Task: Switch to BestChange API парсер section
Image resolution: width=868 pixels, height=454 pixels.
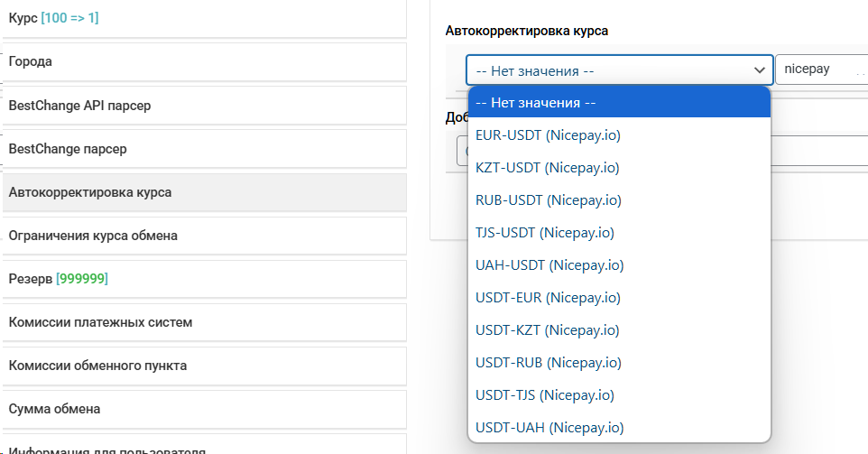Action: pos(204,106)
